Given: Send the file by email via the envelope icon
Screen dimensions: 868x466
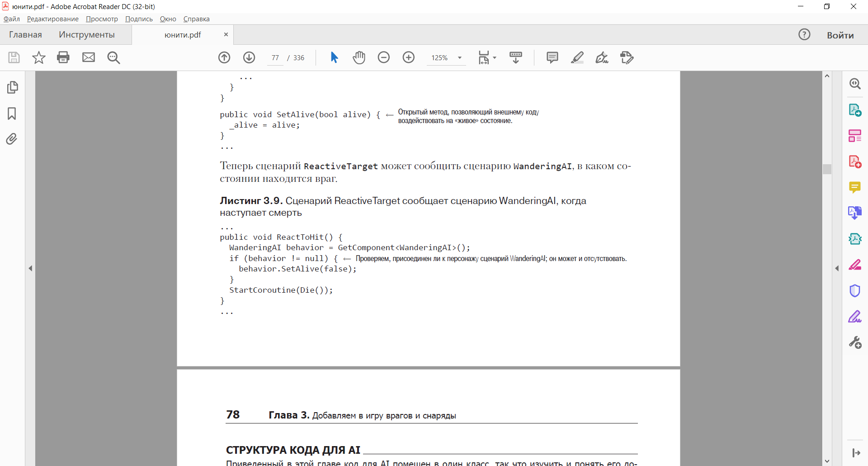Looking at the screenshot, I should click(89, 57).
